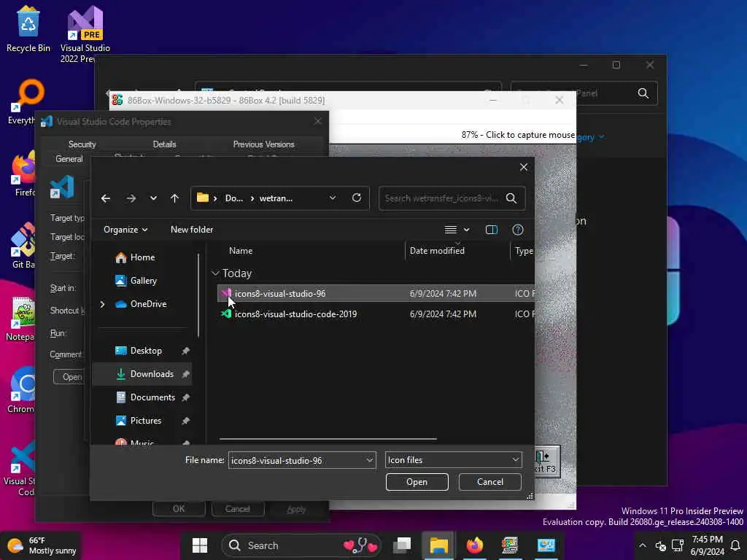747x560 pixels.
Task: Expand address bar path history dropdown
Action: 333,198
